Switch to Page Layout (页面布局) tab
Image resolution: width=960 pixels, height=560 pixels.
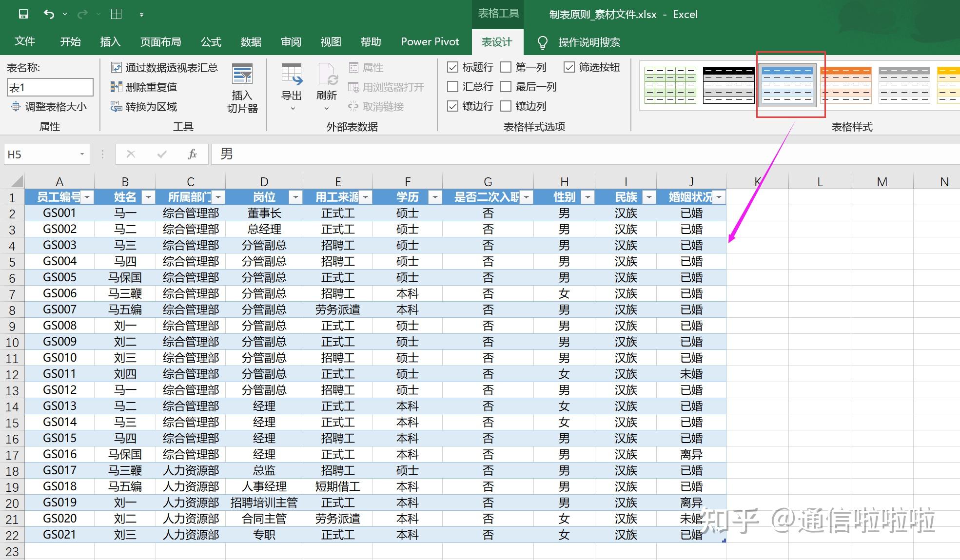pos(160,42)
